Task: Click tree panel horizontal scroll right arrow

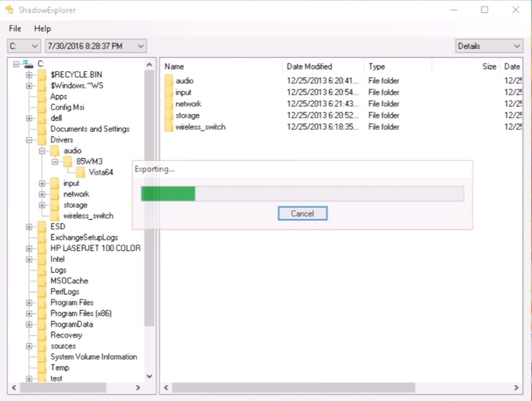Action: tap(138, 387)
